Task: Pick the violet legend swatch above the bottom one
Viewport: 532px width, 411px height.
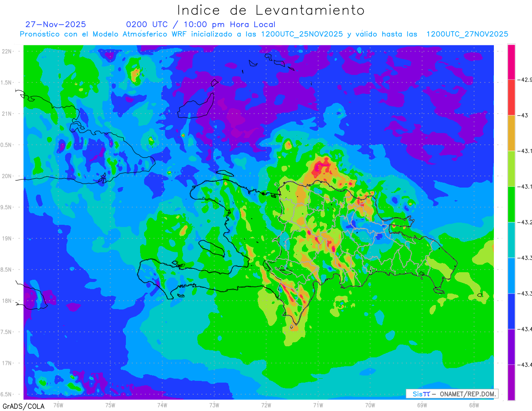Action: click(x=511, y=347)
